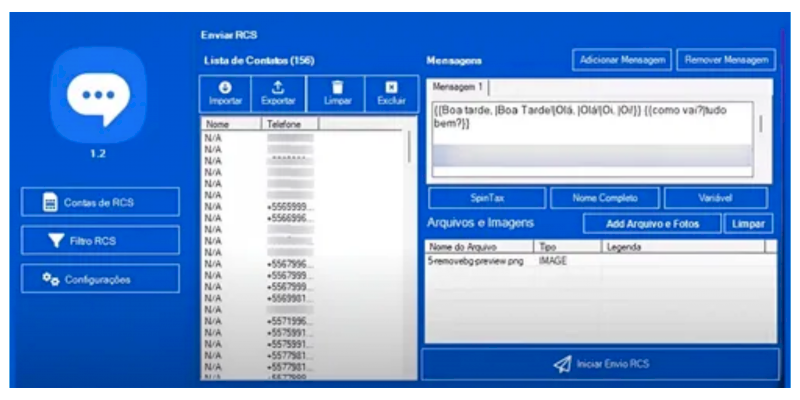The width and height of the screenshot is (800, 400).
Task: Open Configurações gear settings
Action: [100, 279]
